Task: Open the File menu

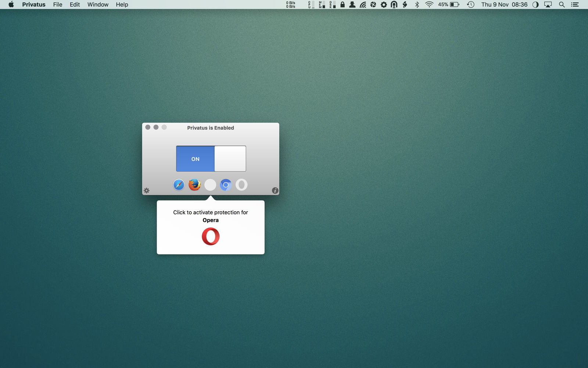Action: pos(58,4)
